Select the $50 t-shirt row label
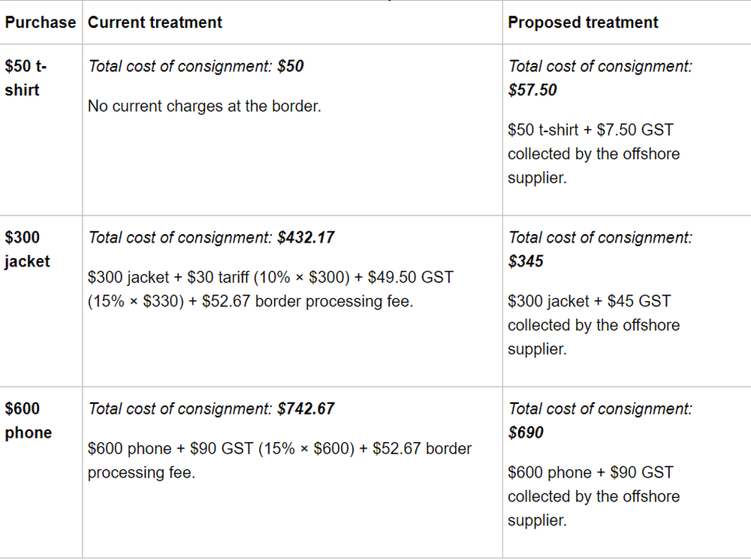Viewport: 751px width, 560px height. coord(26,78)
